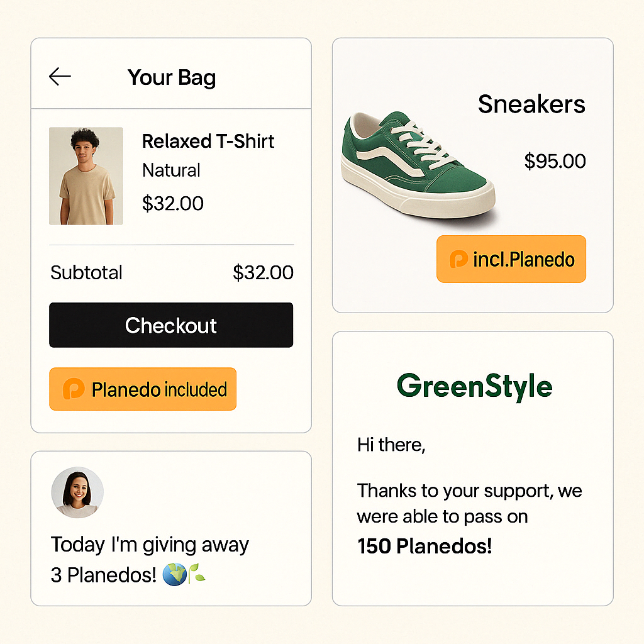Click the Subtotal label in the bag
Viewport: 644px width, 644px height.
87,273
